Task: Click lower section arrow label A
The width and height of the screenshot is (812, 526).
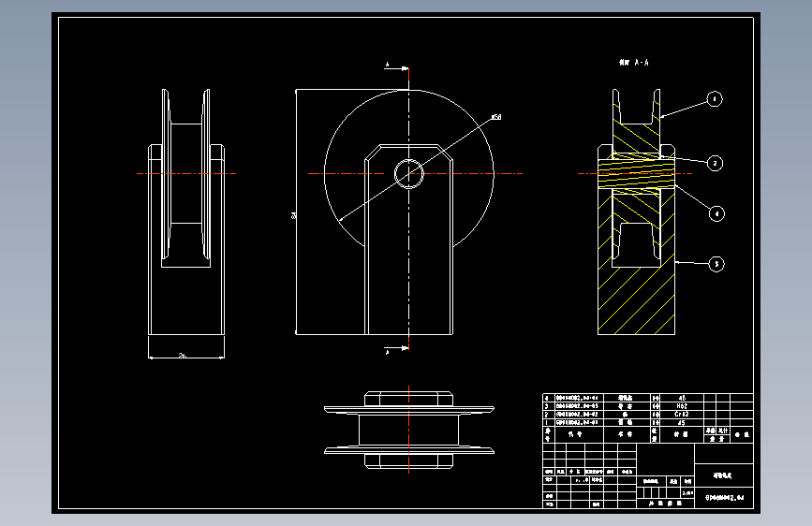Action: (x=387, y=352)
